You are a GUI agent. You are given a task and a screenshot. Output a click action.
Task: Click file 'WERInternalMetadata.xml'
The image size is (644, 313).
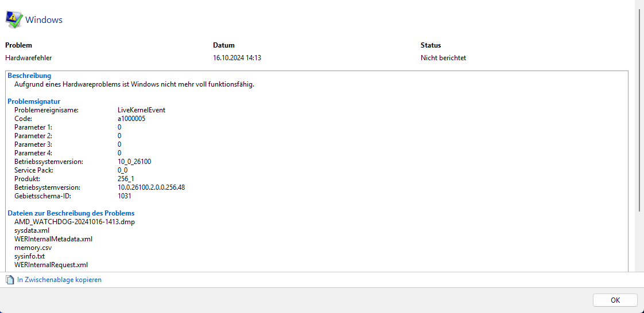(x=53, y=239)
